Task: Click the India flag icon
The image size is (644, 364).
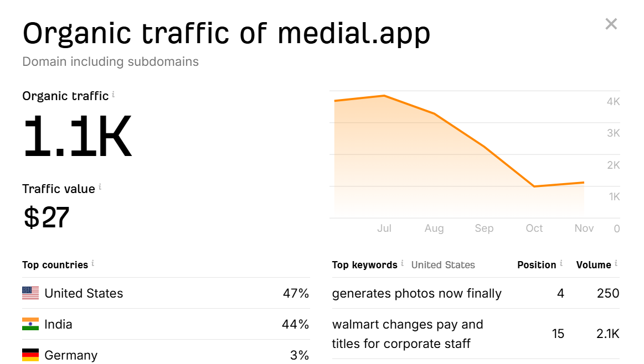Action: point(30,324)
